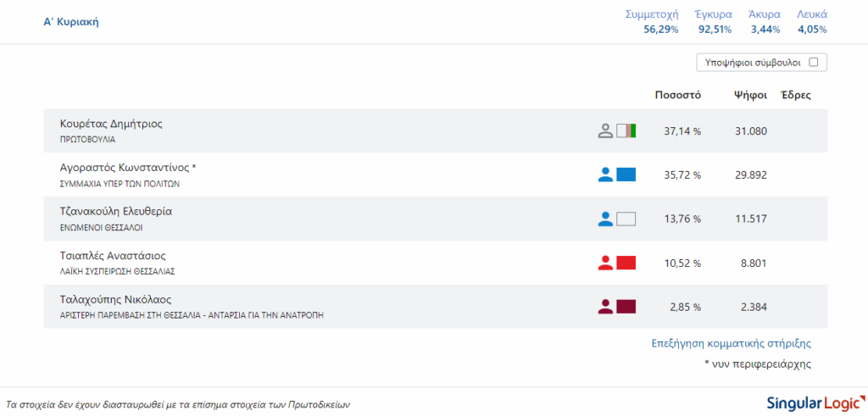
Task: Click the striped party flag for ΠΡΩΤΟΒΟΥΛΙΑ
Action: coord(626,130)
